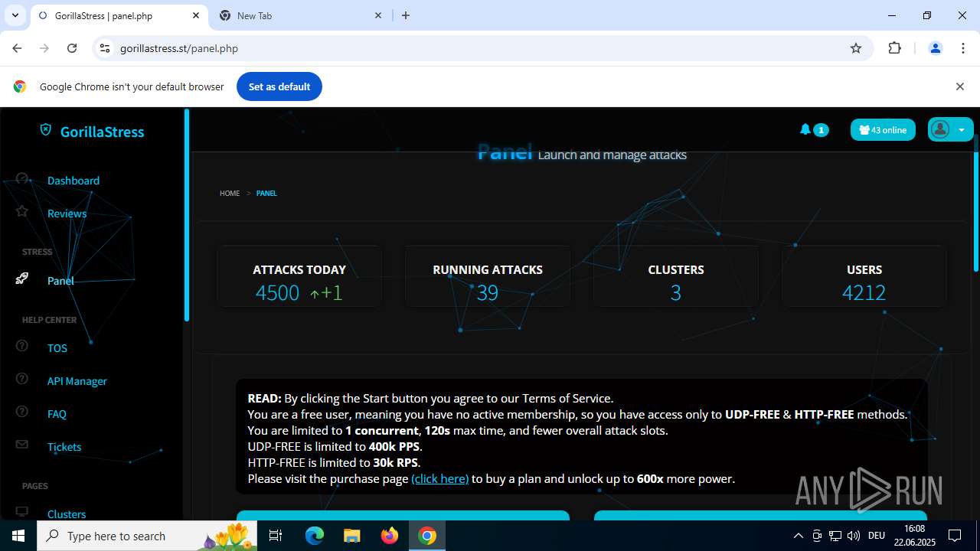The height and width of the screenshot is (551, 980).
Task: Click the TOS question mark icon
Action: (21, 346)
